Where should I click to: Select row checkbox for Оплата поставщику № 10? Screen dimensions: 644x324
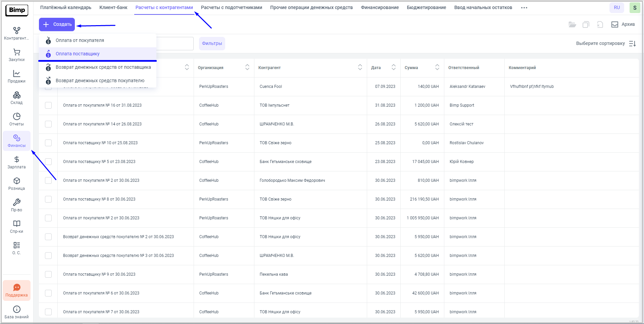(x=48, y=143)
